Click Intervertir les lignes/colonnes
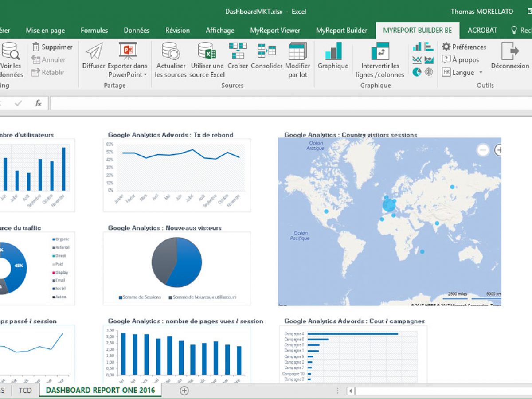The image size is (532, 399). pos(380,61)
